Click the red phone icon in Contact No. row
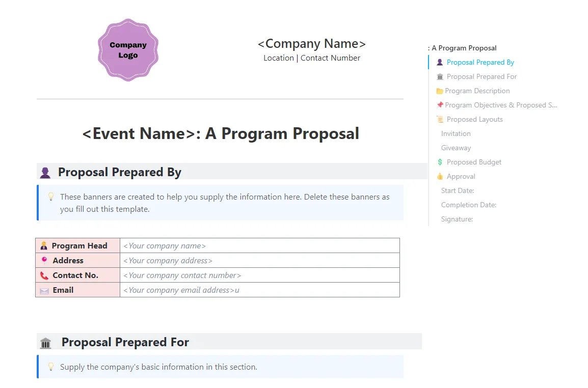The image size is (588, 388). 44,275
